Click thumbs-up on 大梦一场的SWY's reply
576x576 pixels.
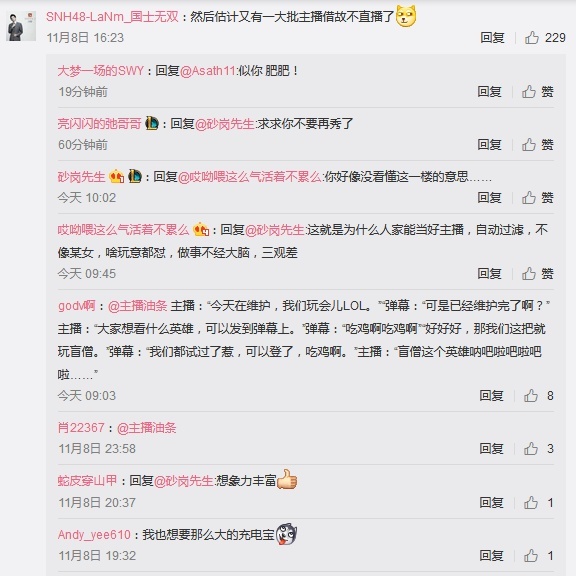coord(529,91)
